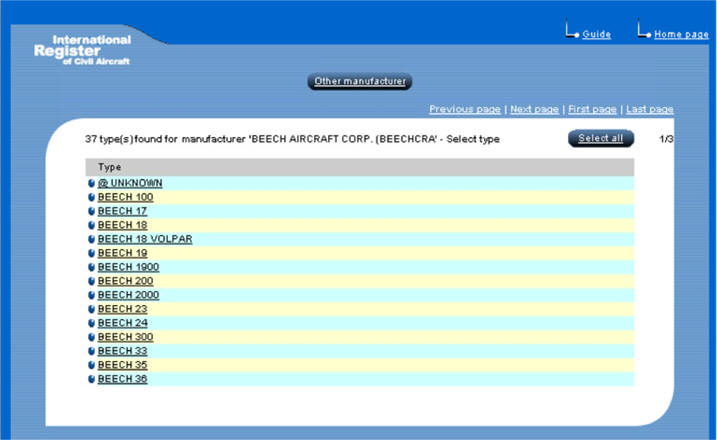Open the BEECH 36 type link
Screen dimensions: 717x440
click(122, 379)
